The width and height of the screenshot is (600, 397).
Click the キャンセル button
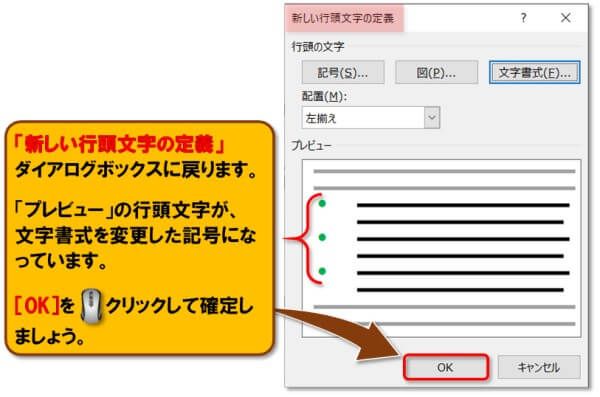tap(539, 367)
